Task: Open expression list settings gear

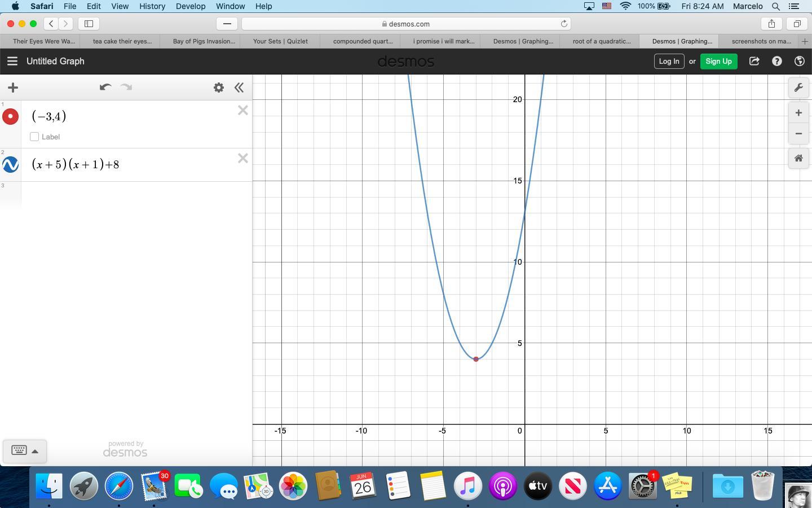Action: click(219, 87)
